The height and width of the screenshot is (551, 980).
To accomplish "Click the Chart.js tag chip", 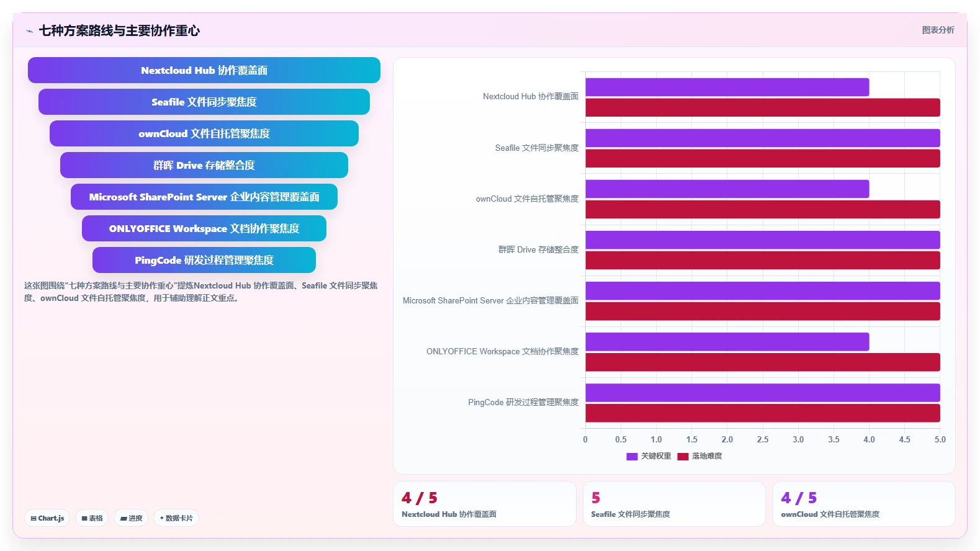I will (47, 518).
